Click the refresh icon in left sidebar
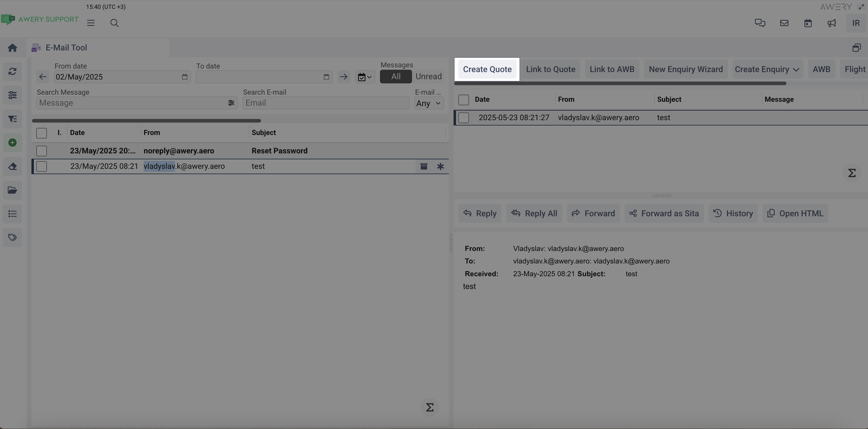This screenshot has height=429, width=868. point(12,71)
